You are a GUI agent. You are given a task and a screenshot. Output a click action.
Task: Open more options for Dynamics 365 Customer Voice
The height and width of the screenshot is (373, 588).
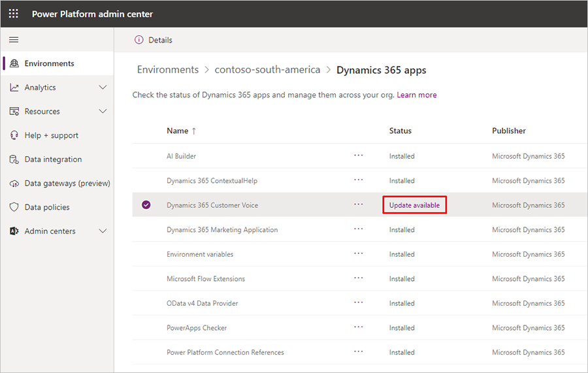pos(359,204)
